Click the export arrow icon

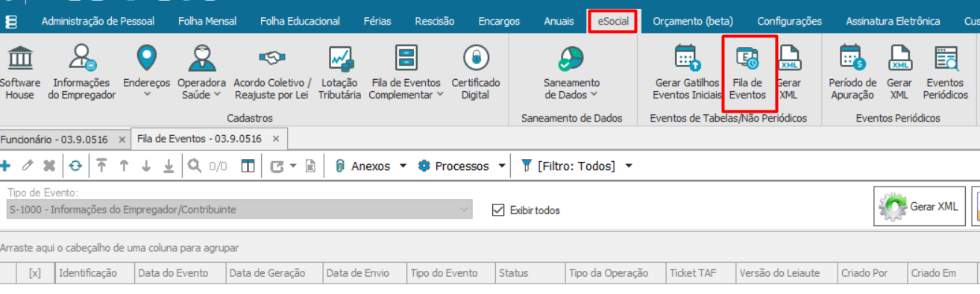277,166
